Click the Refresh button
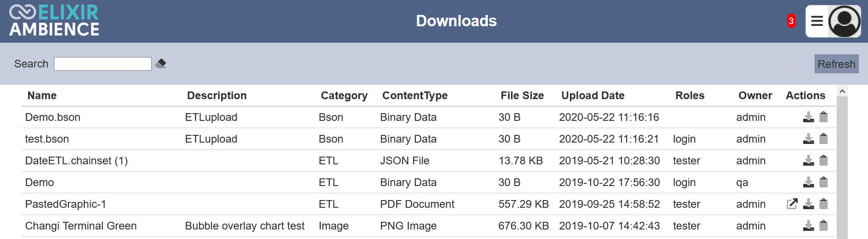The width and height of the screenshot is (868, 239). tap(836, 64)
